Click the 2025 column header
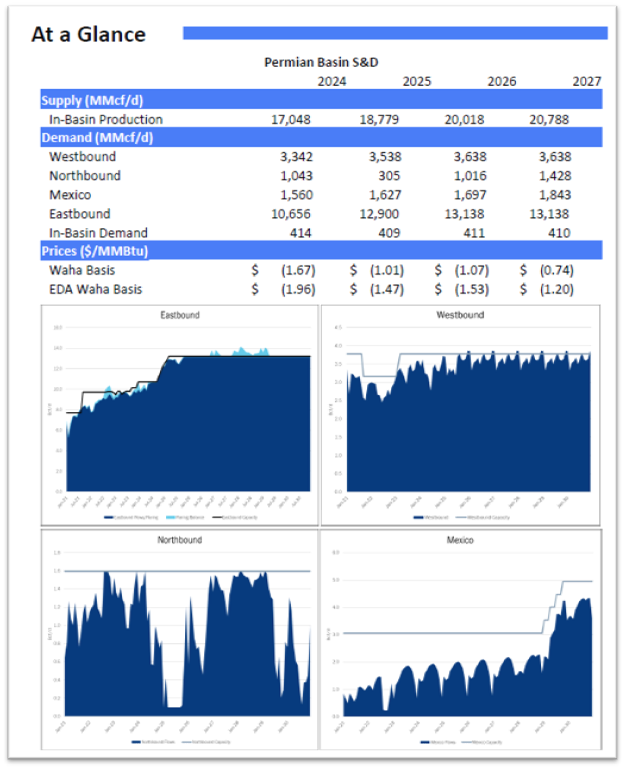This screenshot has width=625, height=769. coord(417,81)
